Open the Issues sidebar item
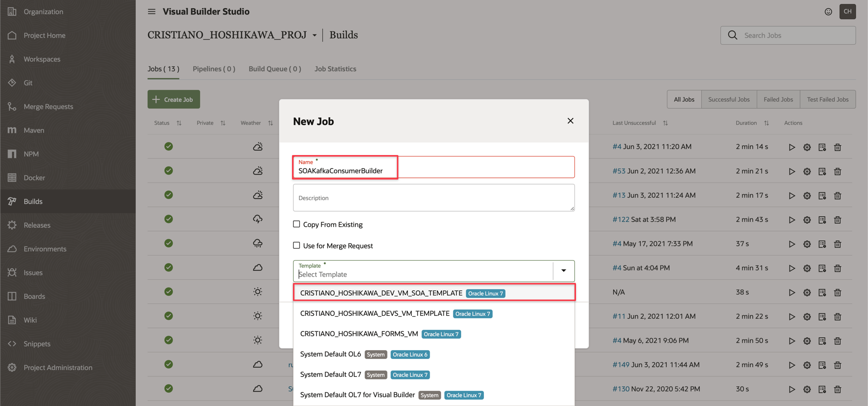 [68, 273]
